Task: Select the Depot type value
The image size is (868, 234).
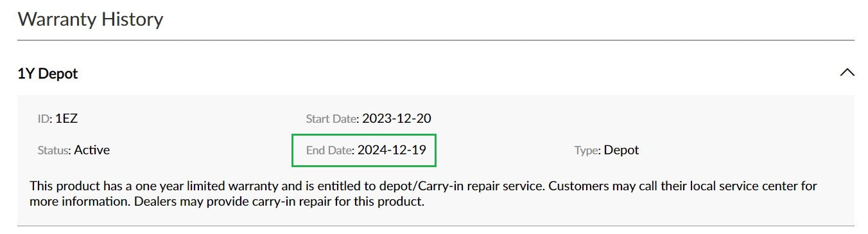Action: tap(621, 150)
